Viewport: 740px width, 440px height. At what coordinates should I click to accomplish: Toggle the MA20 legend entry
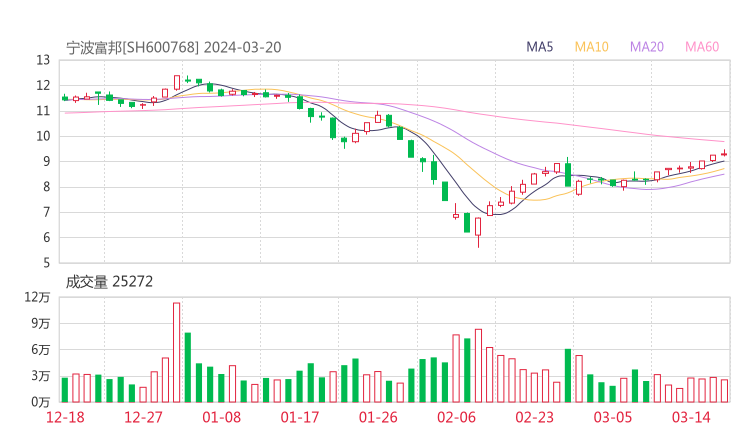[646, 47]
